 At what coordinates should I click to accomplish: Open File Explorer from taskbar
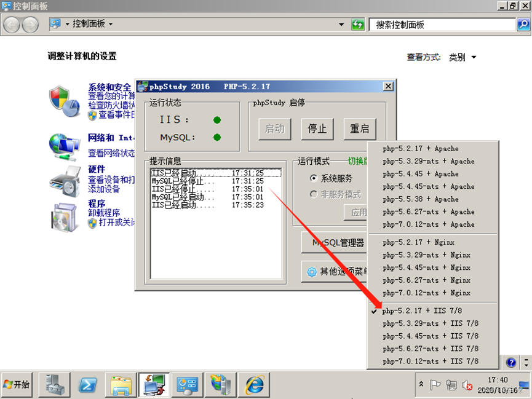(x=121, y=385)
